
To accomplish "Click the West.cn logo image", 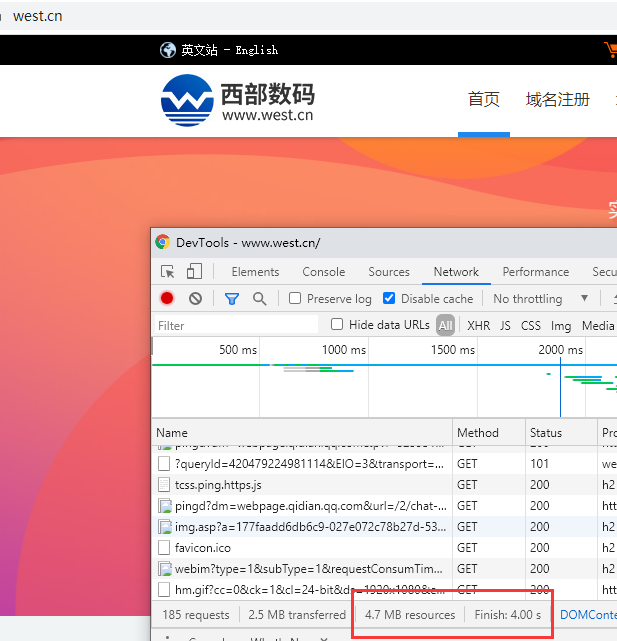I will click(238, 100).
